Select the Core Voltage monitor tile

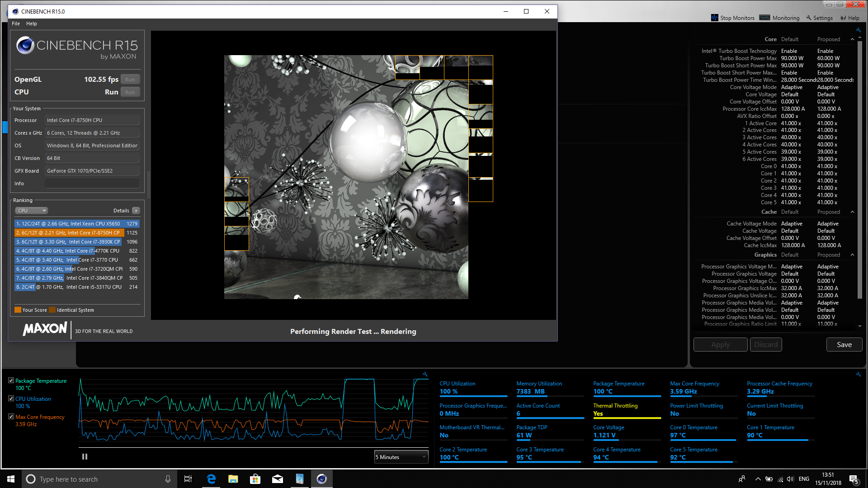627,432
